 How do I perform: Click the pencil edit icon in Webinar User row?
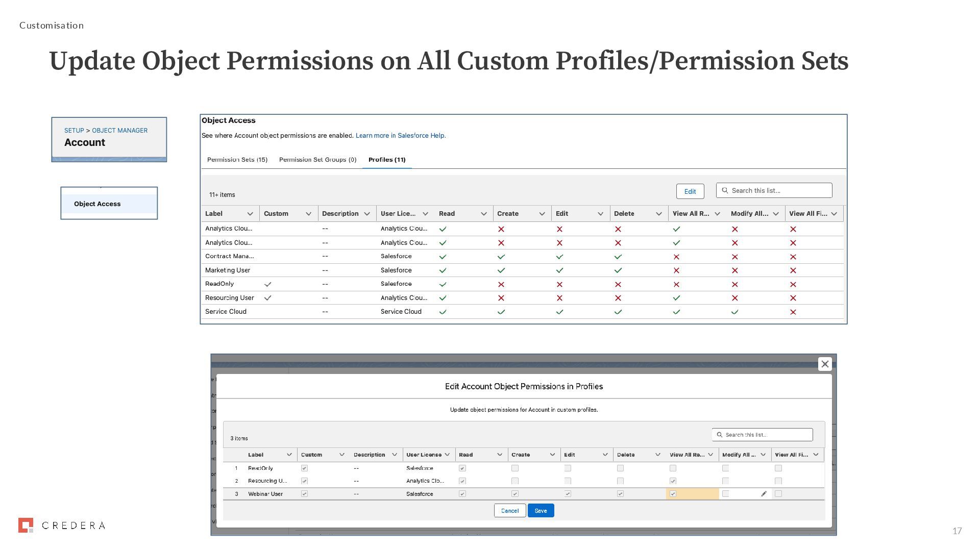[764, 494]
